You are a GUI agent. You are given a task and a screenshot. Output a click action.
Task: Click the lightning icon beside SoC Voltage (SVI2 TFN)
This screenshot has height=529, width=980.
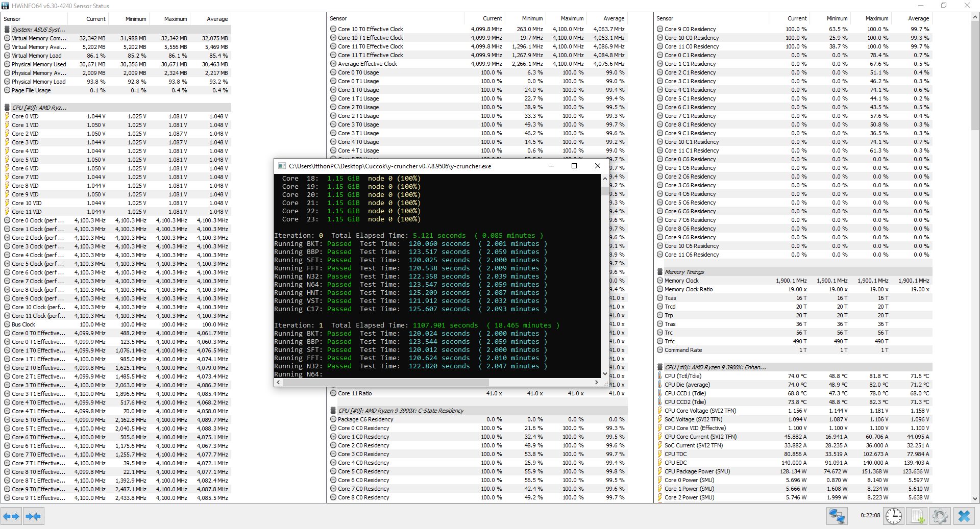[x=660, y=419]
